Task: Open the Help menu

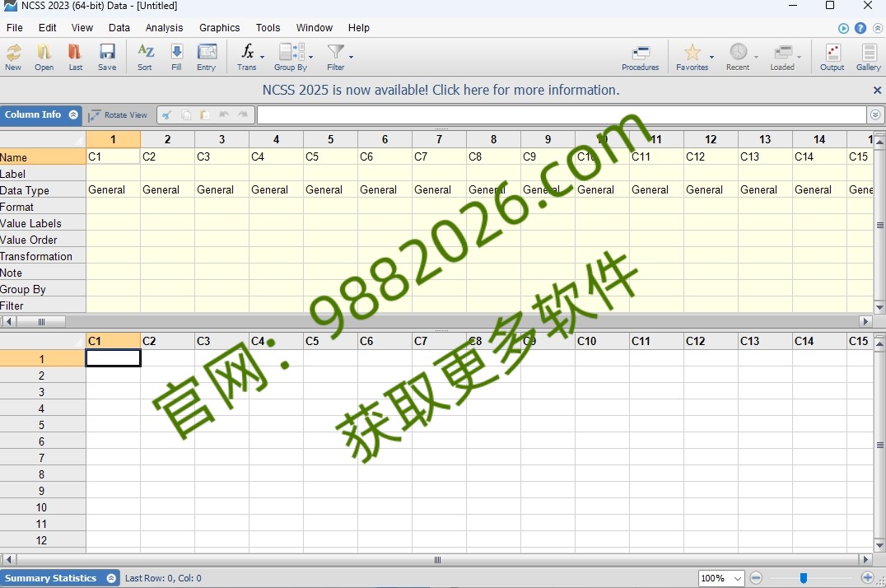Action: [359, 28]
